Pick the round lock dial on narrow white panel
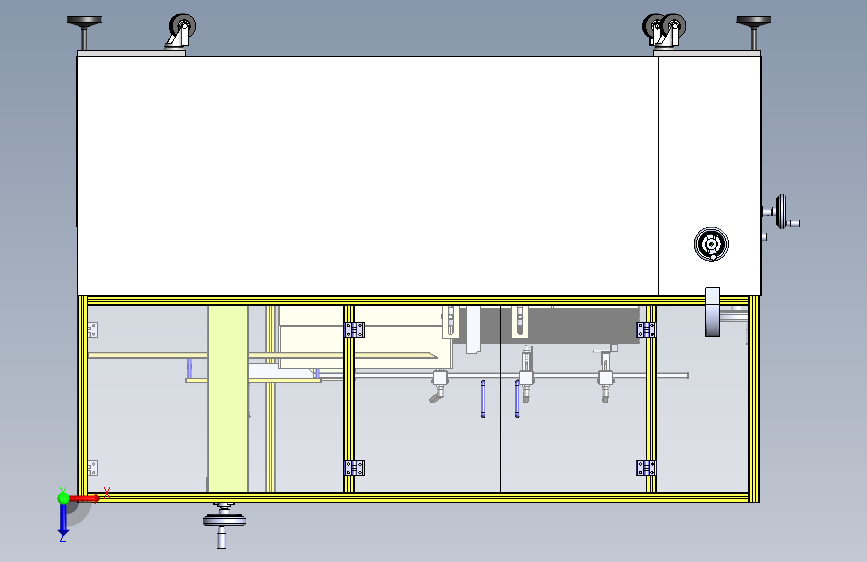Viewport: 867px width, 562px height. click(711, 244)
